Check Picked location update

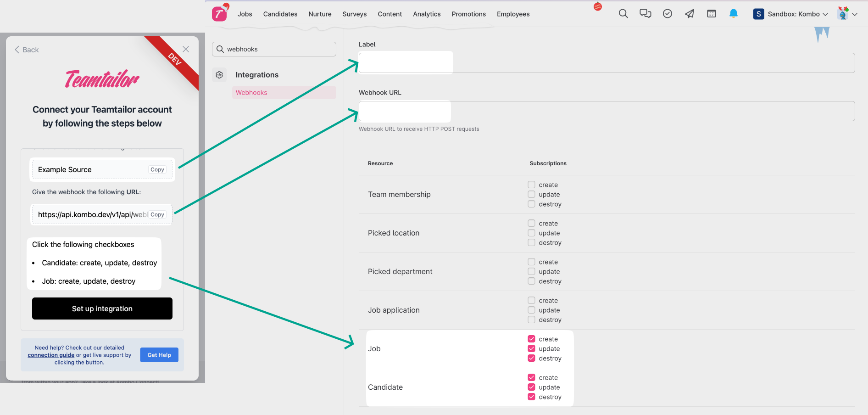531,233
